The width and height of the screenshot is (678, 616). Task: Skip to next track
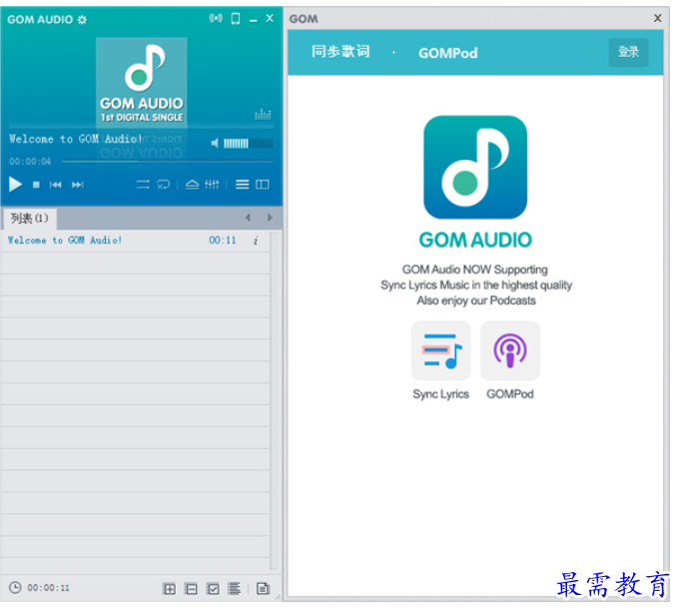(78, 185)
